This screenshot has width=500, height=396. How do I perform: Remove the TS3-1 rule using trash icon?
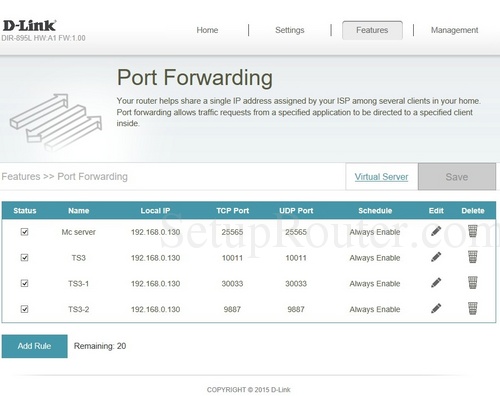tap(473, 282)
